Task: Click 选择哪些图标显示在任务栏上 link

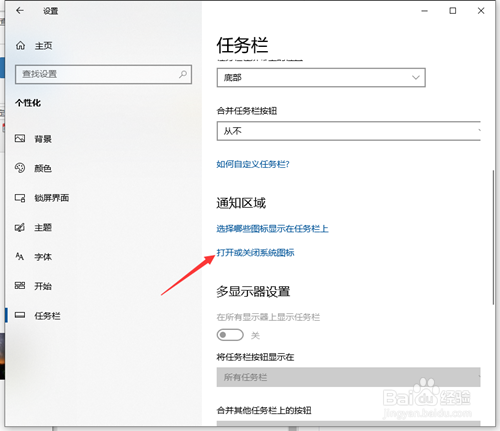Action: point(272,229)
